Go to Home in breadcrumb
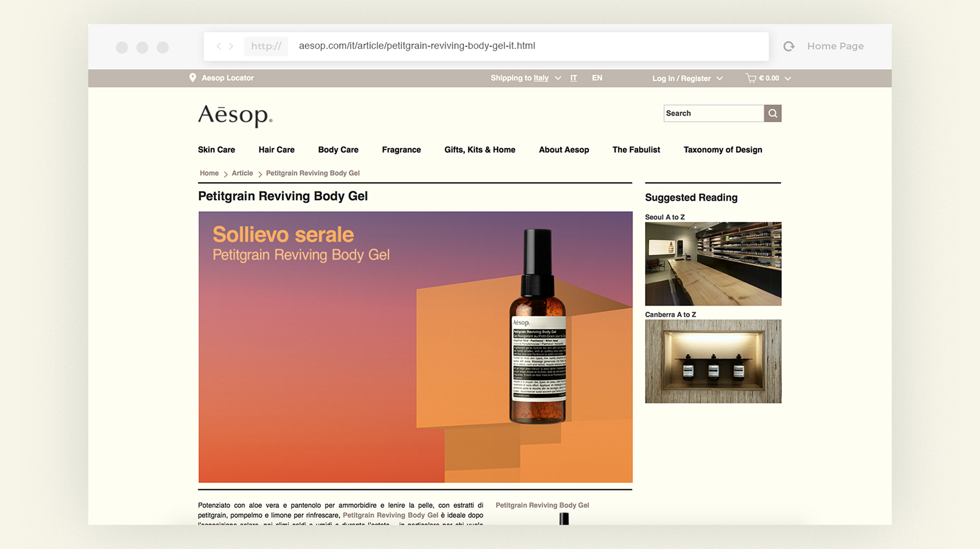Image resolution: width=980 pixels, height=549 pixels. (x=209, y=173)
